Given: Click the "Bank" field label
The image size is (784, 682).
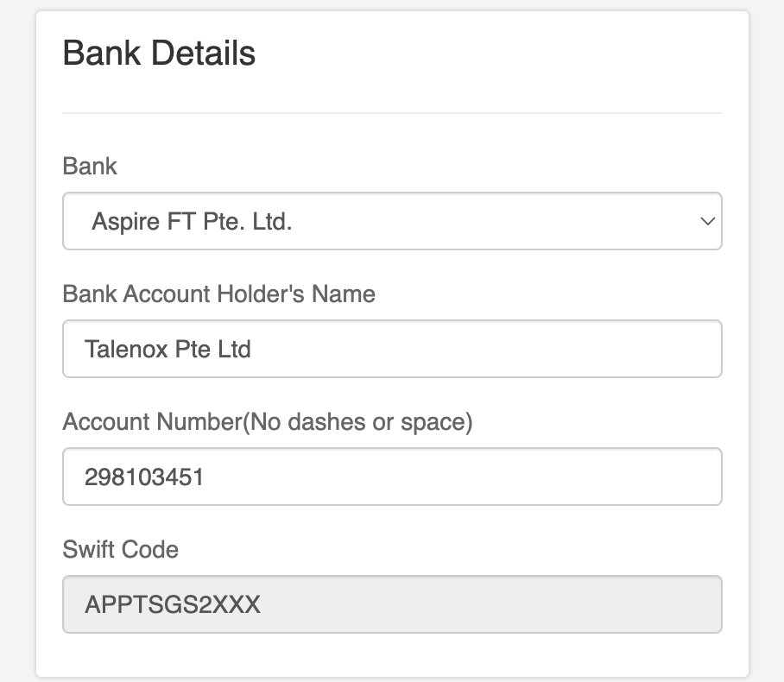Looking at the screenshot, I should click(x=90, y=166).
